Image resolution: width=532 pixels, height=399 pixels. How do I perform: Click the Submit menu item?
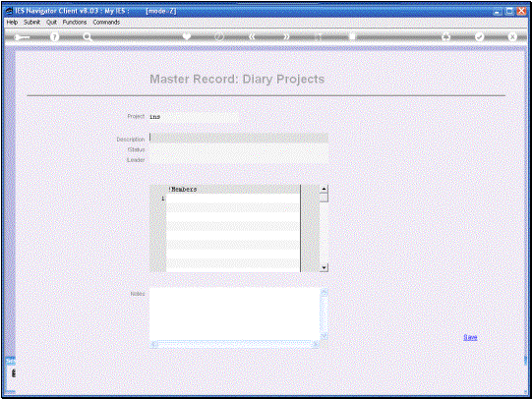click(x=31, y=22)
